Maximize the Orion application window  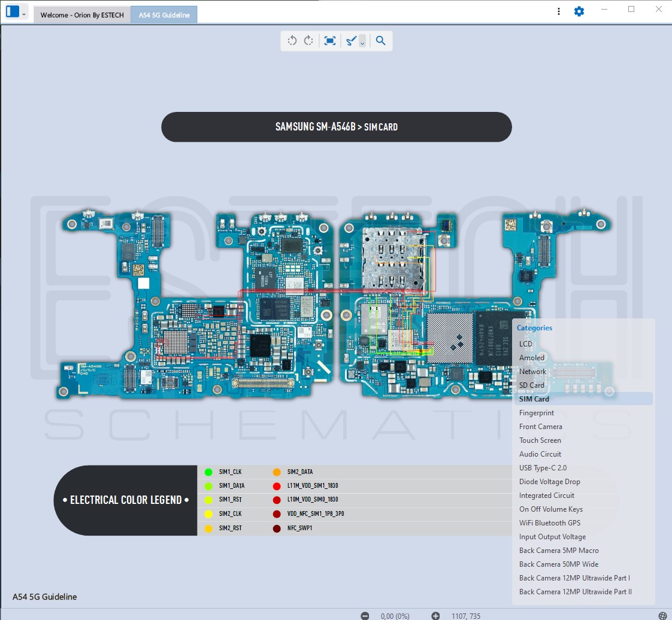click(x=631, y=10)
